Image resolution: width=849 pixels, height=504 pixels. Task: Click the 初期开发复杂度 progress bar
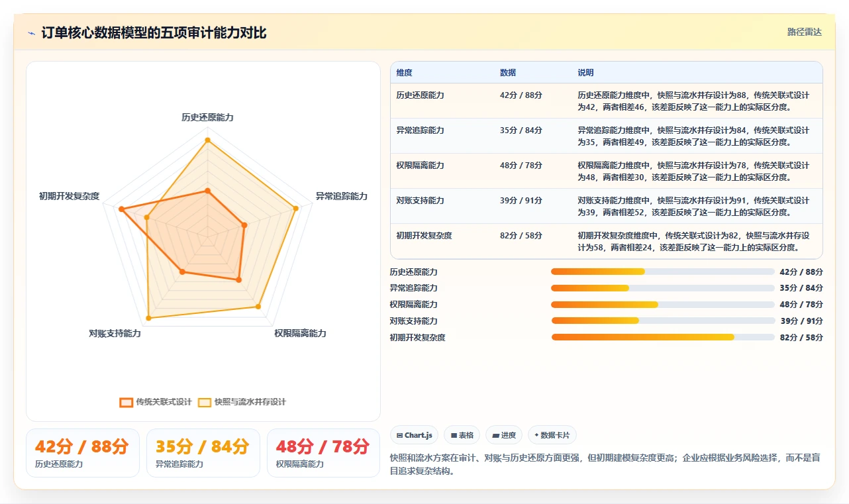click(x=662, y=337)
